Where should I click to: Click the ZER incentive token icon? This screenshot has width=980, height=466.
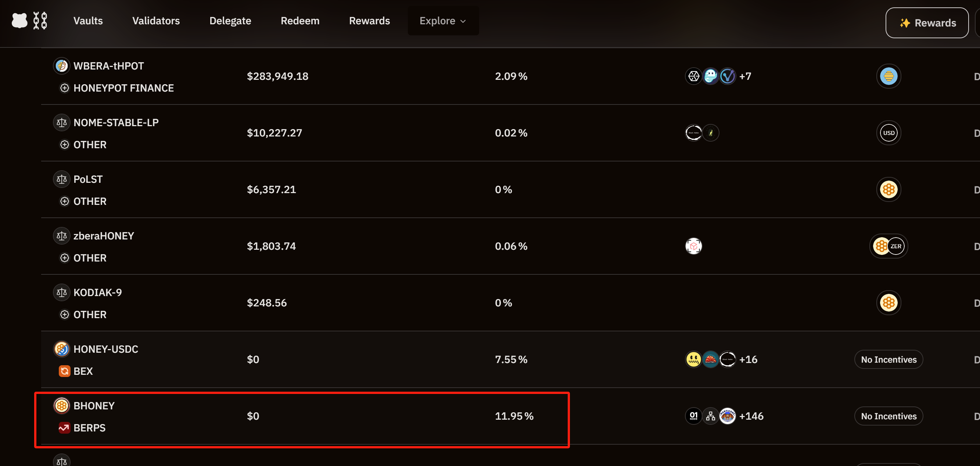tap(896, 246)
